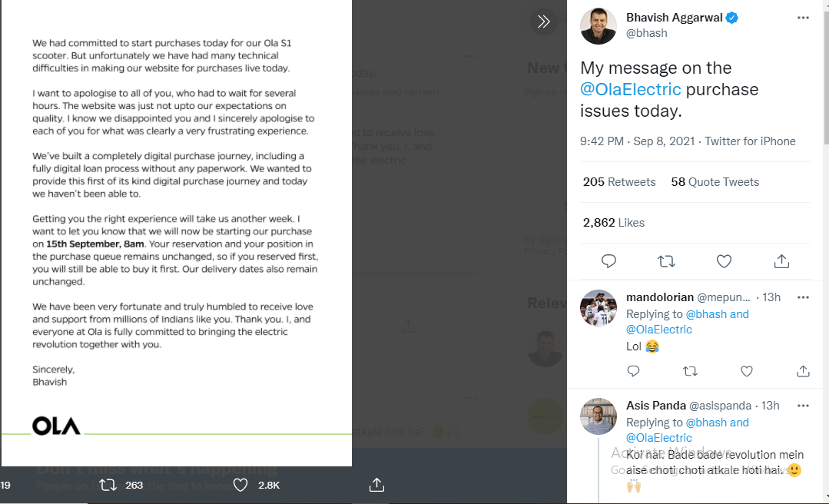Open the more menu on Asis Panda's reply
The image size is (829, 504).
point(803,406)
